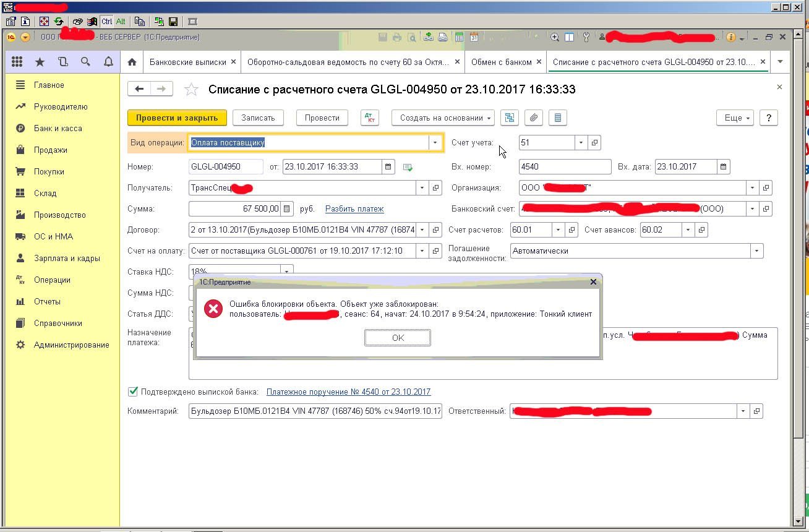809x532 pixels.
Task: Click the Вх. номер field 4540
Action: point(565,166)
